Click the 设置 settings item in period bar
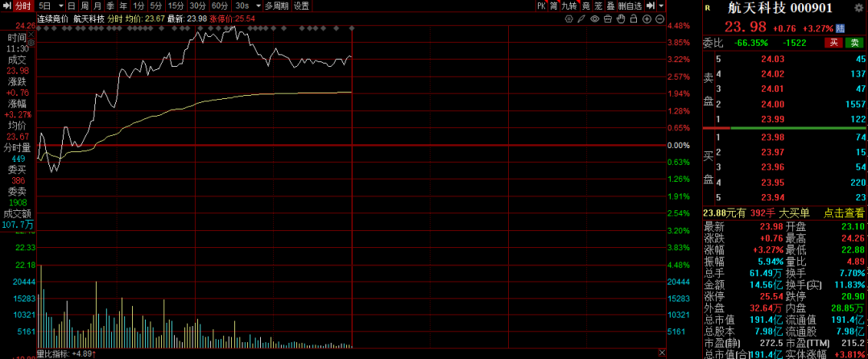 tap(300, 6)
